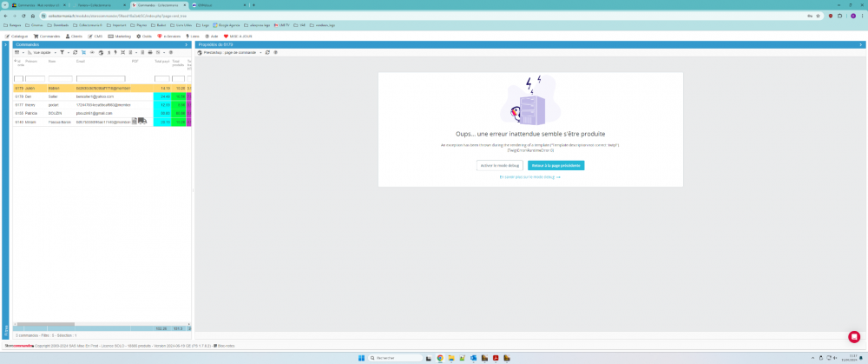Open the Catalogue menu
The height and width of the screenshot is (364, 868).
tap(16, 36)
